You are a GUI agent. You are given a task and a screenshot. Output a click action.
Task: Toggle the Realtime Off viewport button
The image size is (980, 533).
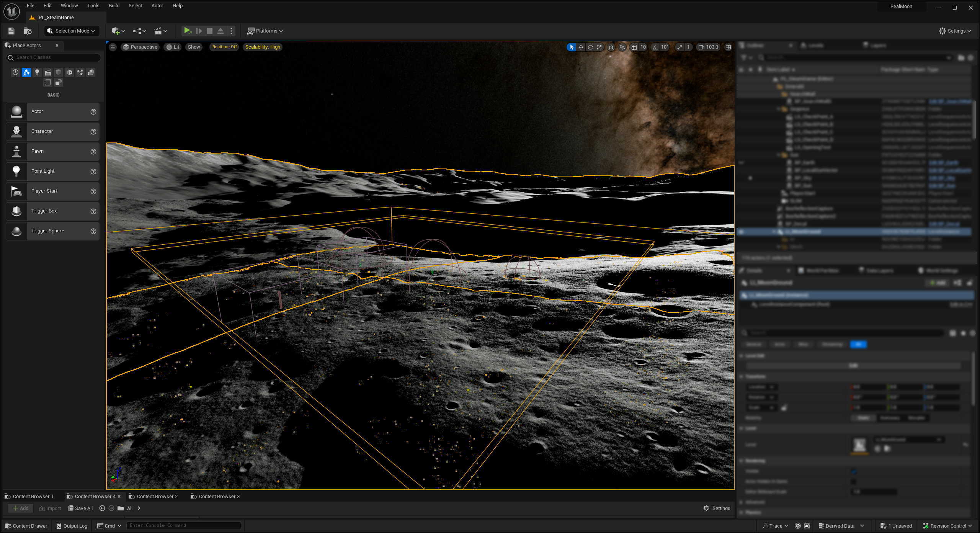coord(224,47)
